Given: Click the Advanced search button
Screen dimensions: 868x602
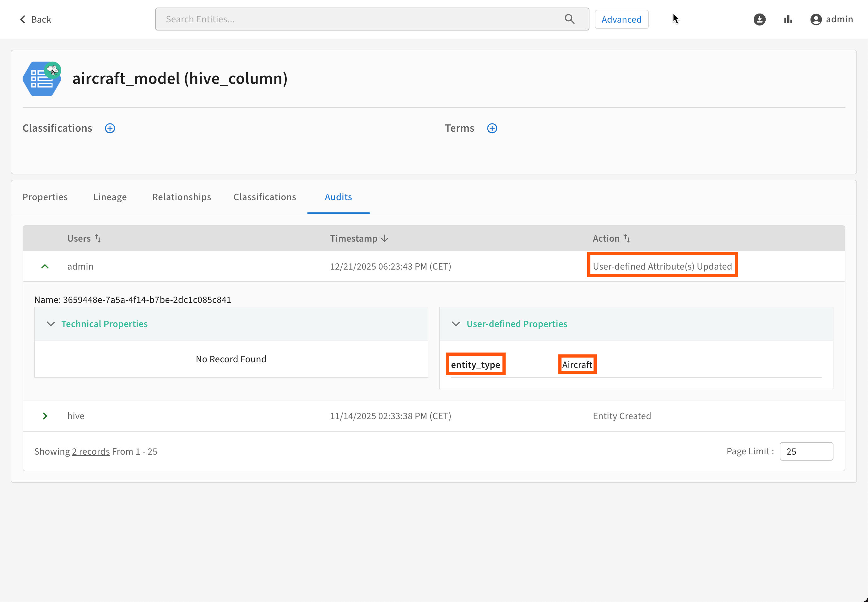Looking at the screenshot, I should (x=621, y=19).
